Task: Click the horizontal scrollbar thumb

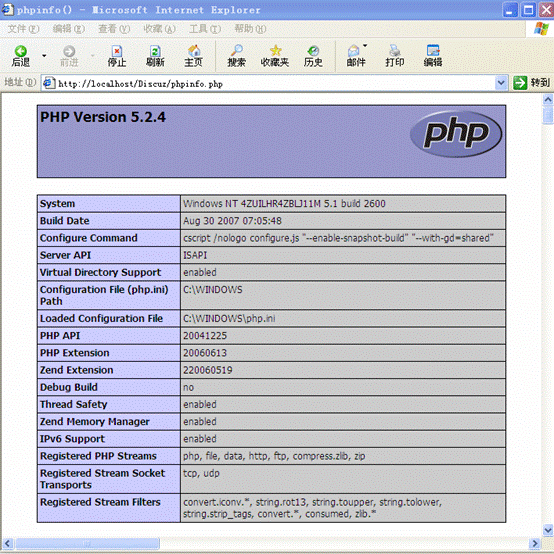Action: click(87, 543)
